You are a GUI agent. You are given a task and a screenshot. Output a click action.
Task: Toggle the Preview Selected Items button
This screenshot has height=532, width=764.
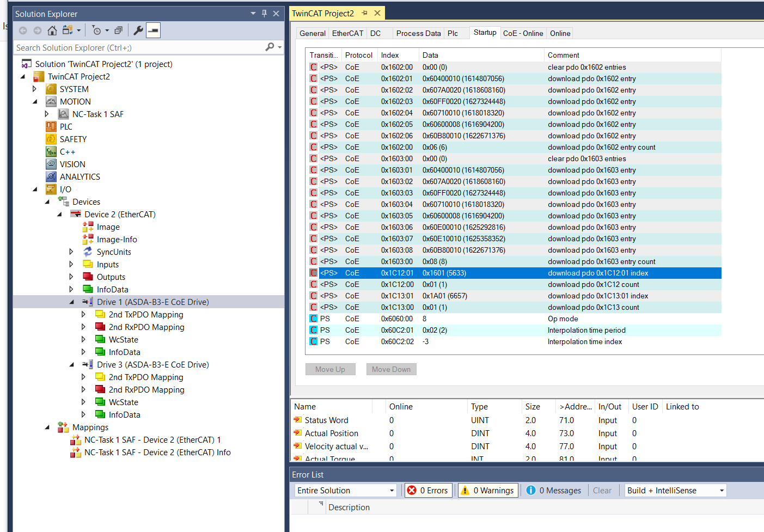(154, 30)
